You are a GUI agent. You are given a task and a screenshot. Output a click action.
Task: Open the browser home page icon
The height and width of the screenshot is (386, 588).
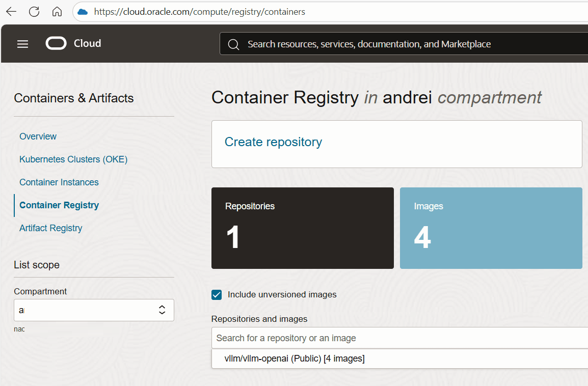(57, 12)
